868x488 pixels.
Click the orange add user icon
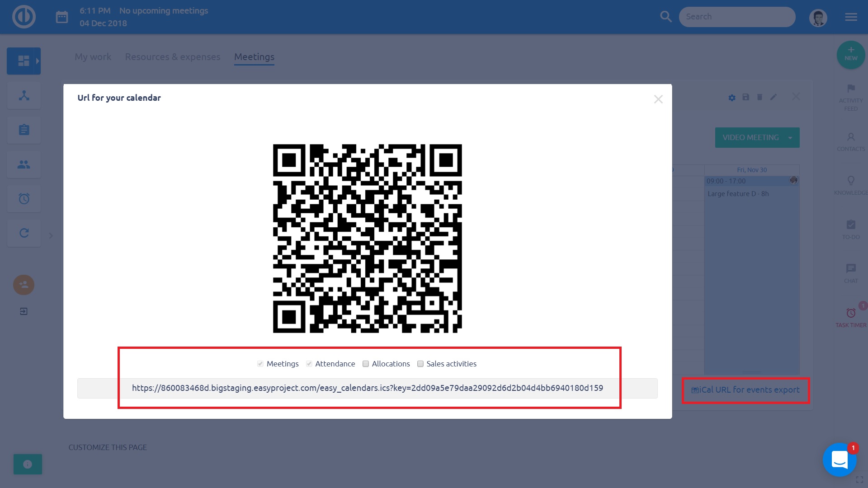pyautogui.click(x=24, y=285)
